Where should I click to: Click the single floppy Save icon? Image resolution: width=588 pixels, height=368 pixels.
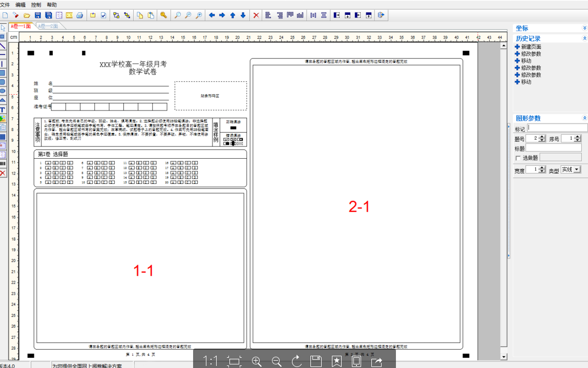(37, 15)
